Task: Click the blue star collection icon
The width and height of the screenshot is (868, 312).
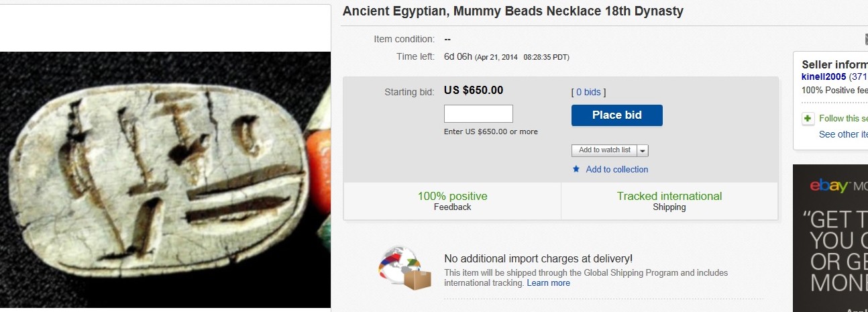Action: pos(576,169)
